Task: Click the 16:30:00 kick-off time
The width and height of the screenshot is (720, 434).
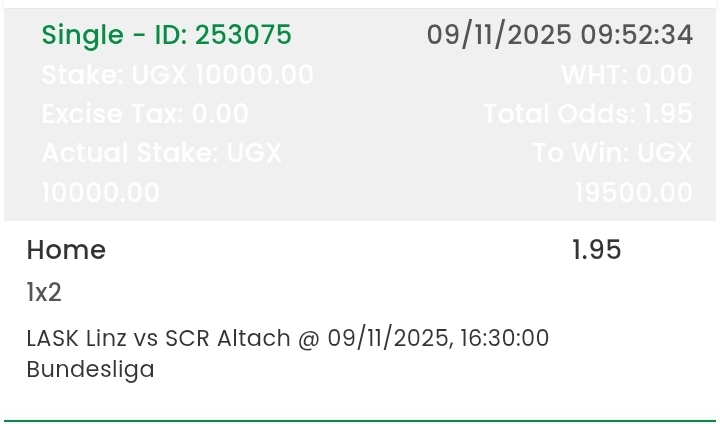Action: tap(505, 338)
